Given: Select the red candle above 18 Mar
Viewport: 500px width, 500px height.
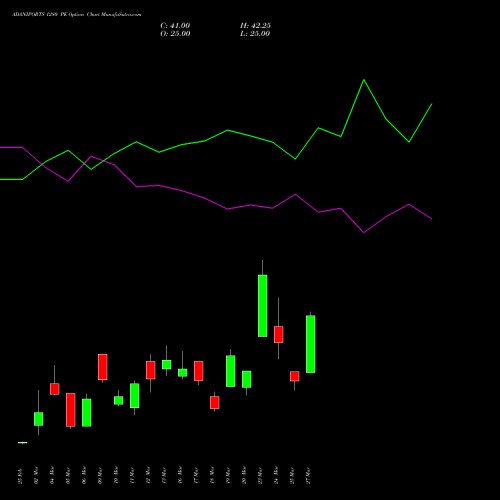Looking at the screenshot, I should [x=215, y=402].
